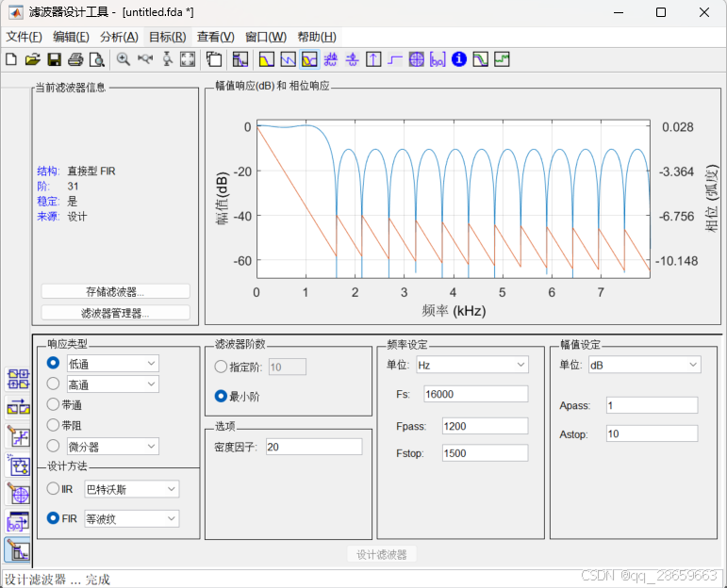
Task: Open the print preview
Action: click(x=97, y=59)
